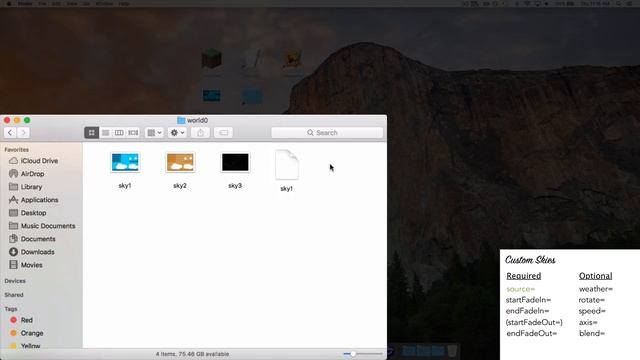
Task: Click the "axis=" text
Action: click(588, 322)
